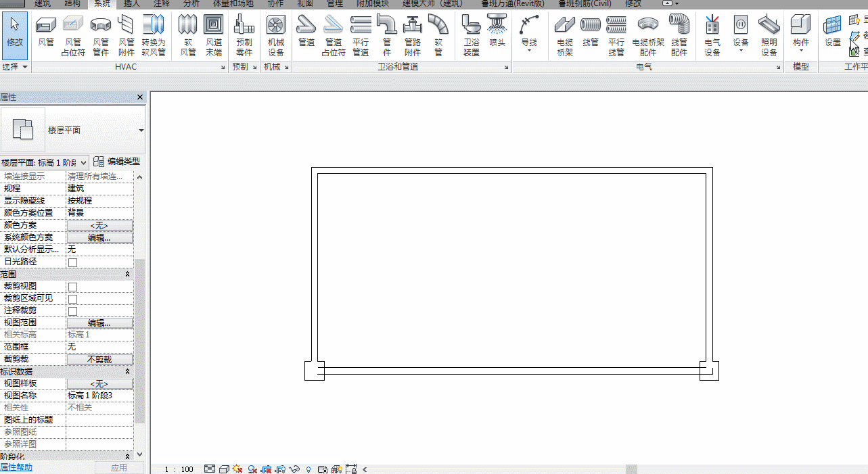Collapse the 范围 properties group

[128, 274]
